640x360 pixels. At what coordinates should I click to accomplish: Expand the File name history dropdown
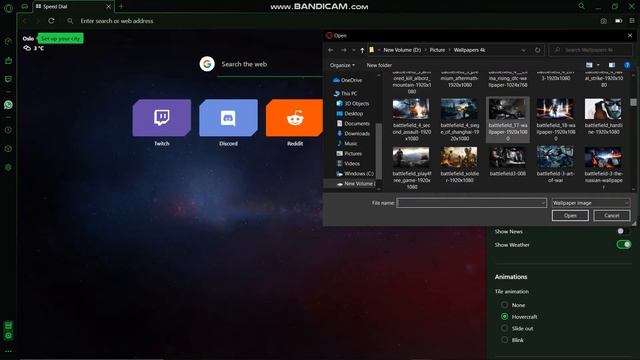click(543, 203)
